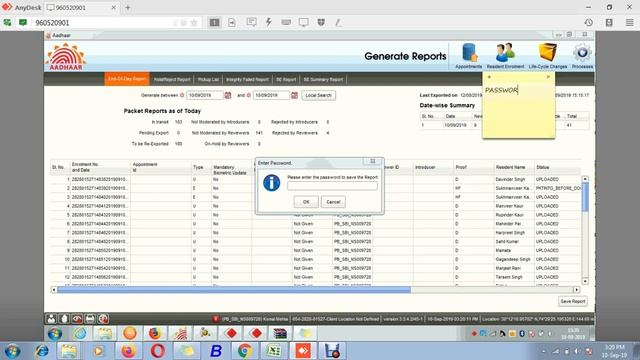640x360 pixels.
Task: Open the Integrity Failed Report tab
Action: [x=247, y=79]
